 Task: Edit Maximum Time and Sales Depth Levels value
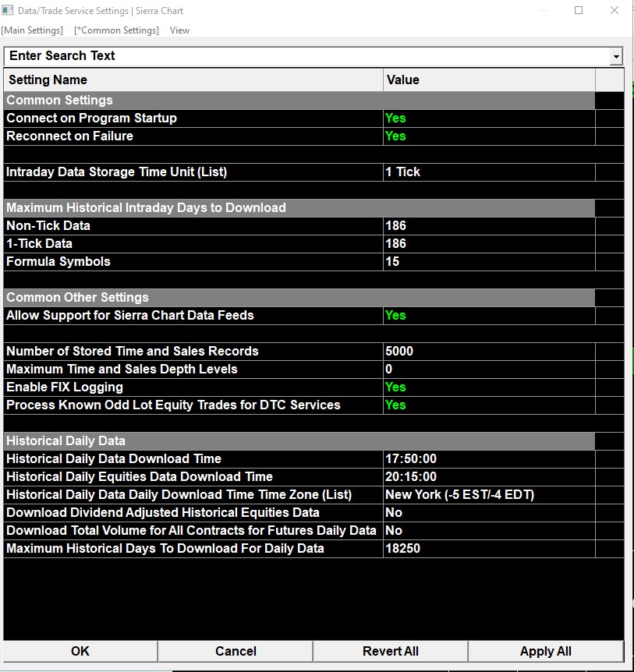(489, 370)
